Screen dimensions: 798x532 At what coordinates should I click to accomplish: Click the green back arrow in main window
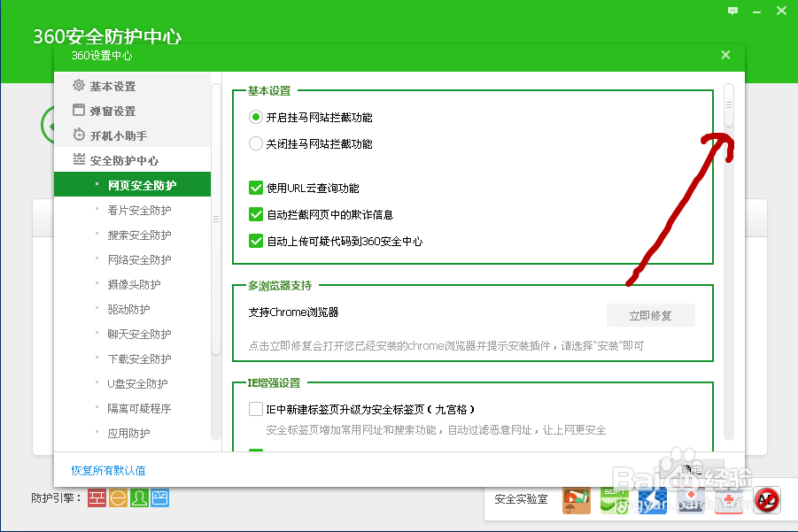(47, 125)
